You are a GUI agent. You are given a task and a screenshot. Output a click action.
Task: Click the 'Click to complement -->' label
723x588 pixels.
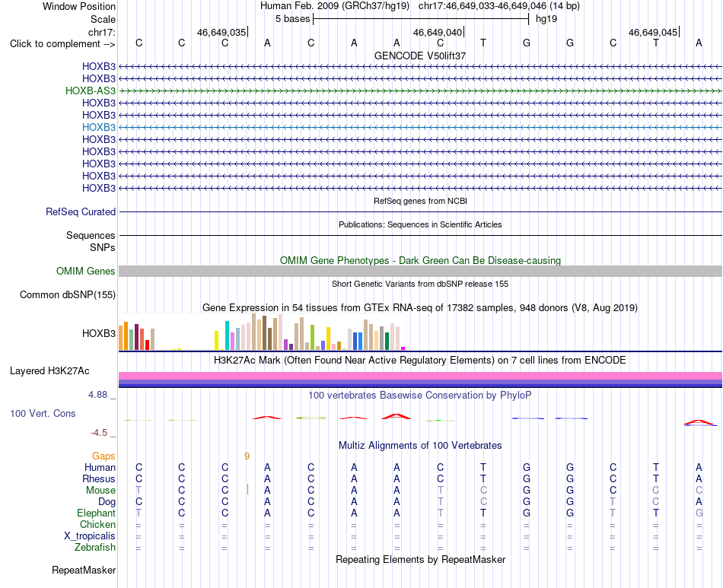point(62,44)
